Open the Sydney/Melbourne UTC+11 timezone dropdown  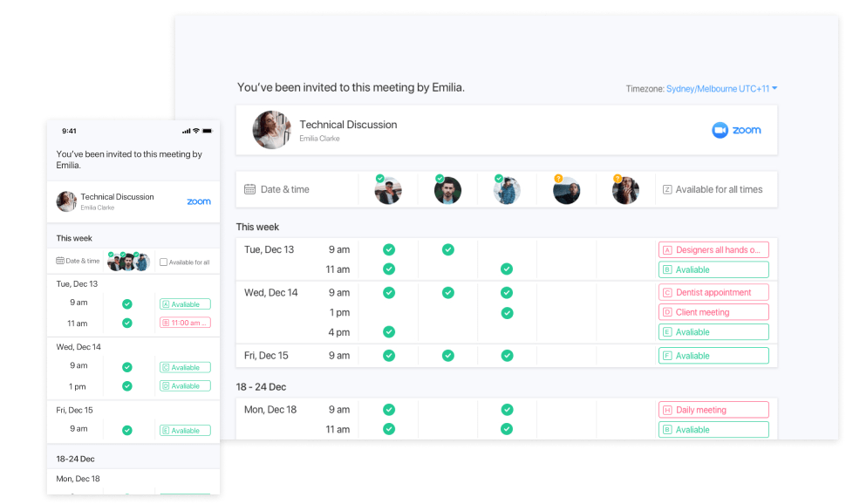click(721, 88)
